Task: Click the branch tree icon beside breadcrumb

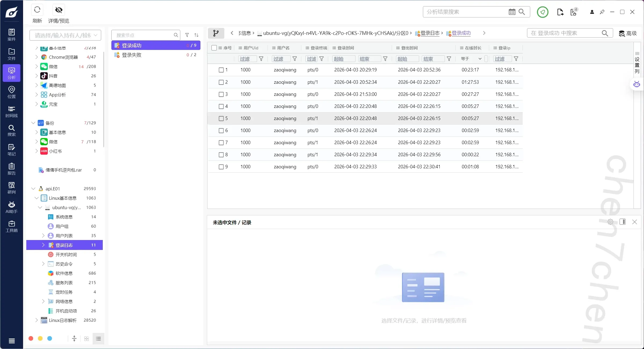Action: [x=216, y=33]
